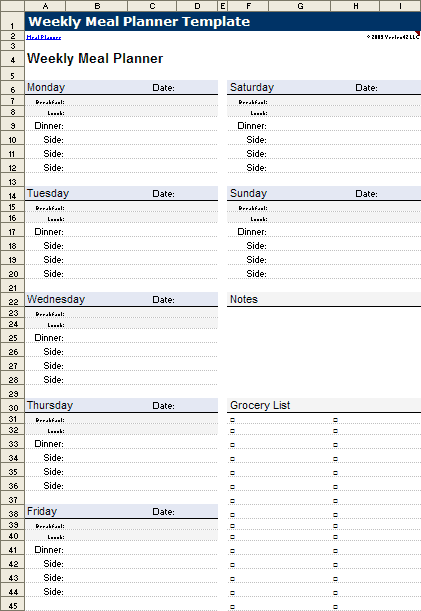Click the Side label in row 10, column A
This screenshot has height=611, width=421.
53,140
